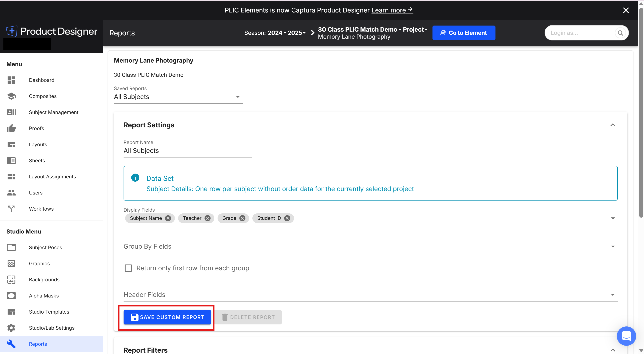Image resolution: width=644 pixels, height=354 pixels.
Task: Follow the Learn more link in banner
Action: (392, 10)
